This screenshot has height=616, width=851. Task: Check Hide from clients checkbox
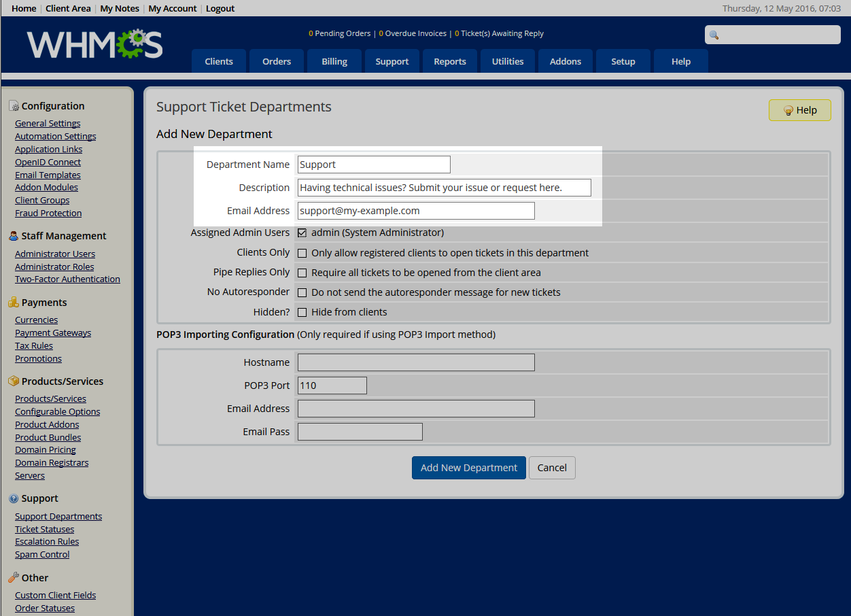(302, 313)
